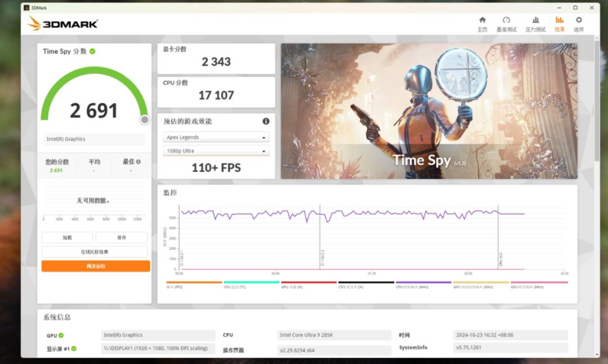Click the info icon next to 最佳
Viewport: 608px width, 364px height.
[138, 162]
